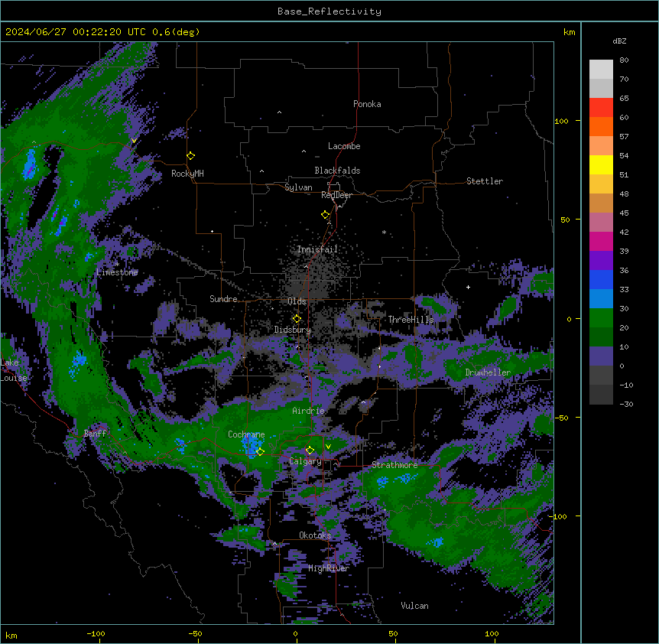Click the dBZ legend heading
This screenshot has width=659, height=644.
(619, 41)
